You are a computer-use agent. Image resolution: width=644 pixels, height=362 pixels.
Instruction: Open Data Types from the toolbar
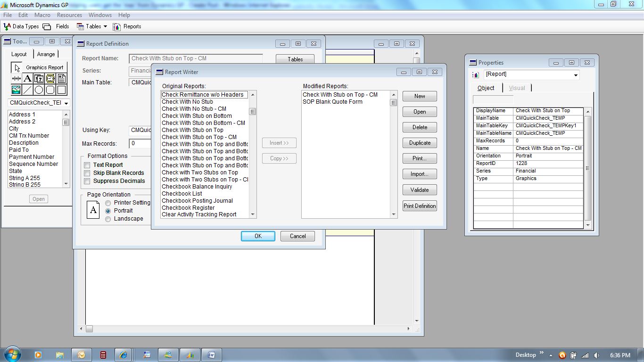[x=21, y=26]
